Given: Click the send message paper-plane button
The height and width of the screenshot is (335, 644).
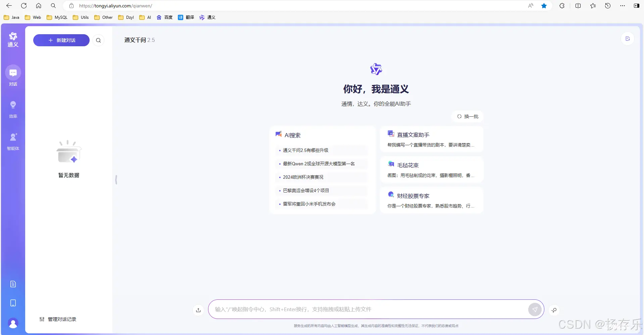Looking at the screenshot, I should 535,309.
